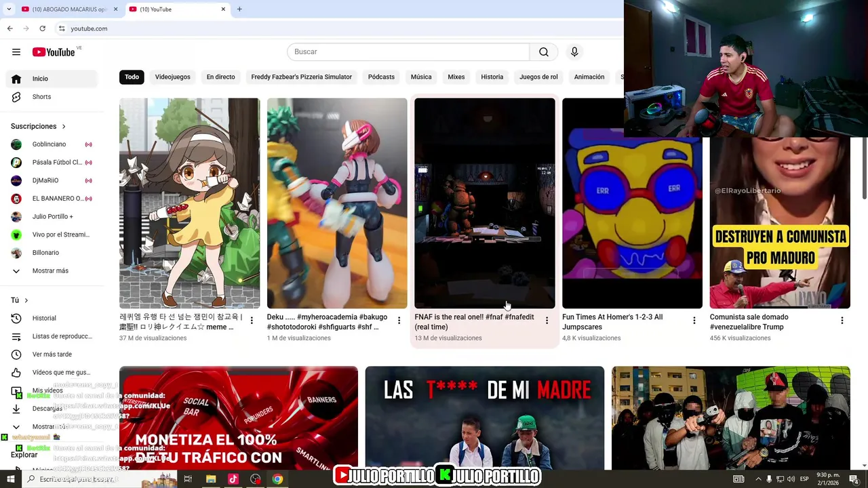
Task: Open EL BANANERO channel subscription
Action: point(52,199)
